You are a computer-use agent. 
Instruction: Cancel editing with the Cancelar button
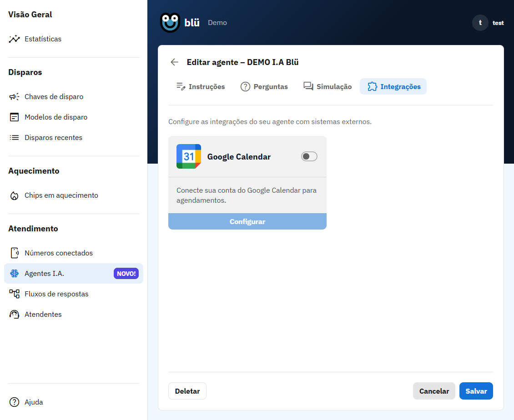click(434, 391)
